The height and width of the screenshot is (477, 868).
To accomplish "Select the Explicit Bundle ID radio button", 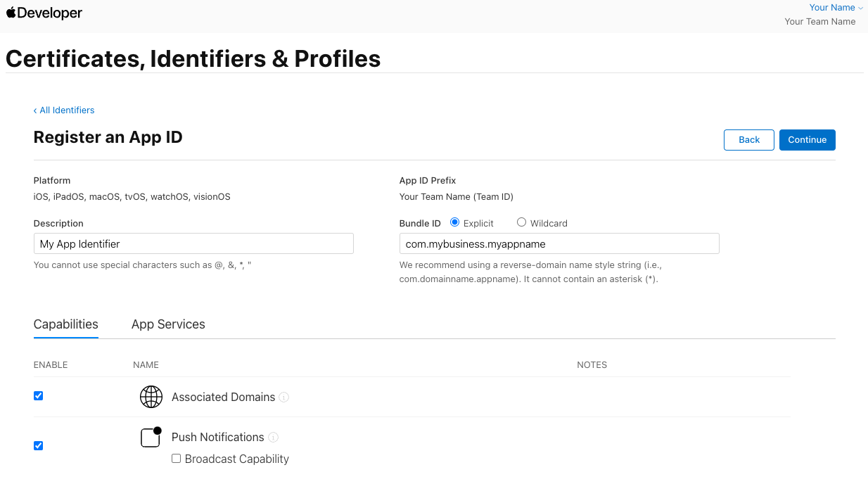I will coord(454,222).
